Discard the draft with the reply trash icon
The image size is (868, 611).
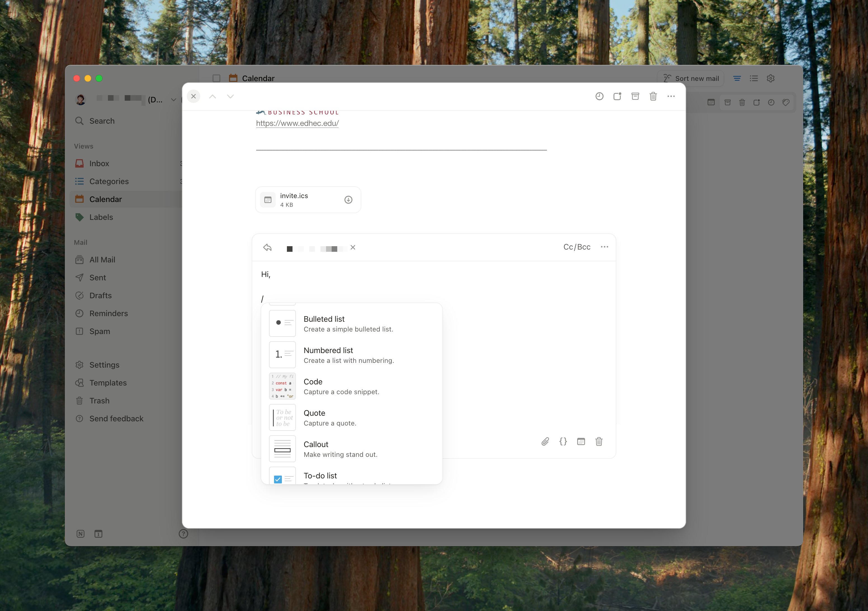point(599,441)
